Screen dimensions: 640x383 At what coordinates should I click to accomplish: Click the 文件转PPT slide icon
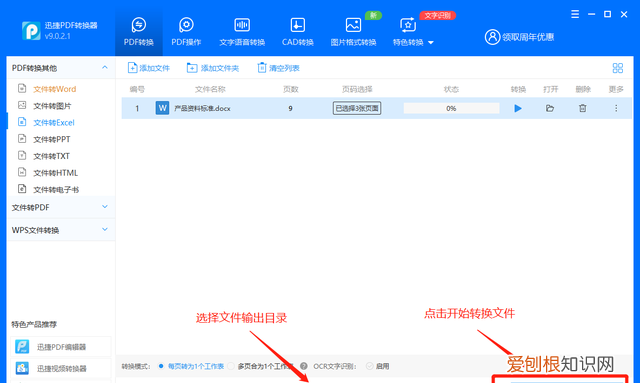click(22, 138)
